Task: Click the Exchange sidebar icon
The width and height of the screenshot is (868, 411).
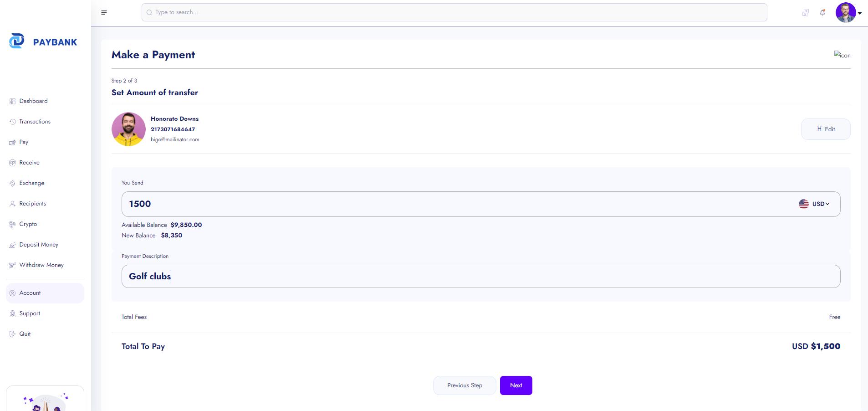Action: [x=12, y=183]
